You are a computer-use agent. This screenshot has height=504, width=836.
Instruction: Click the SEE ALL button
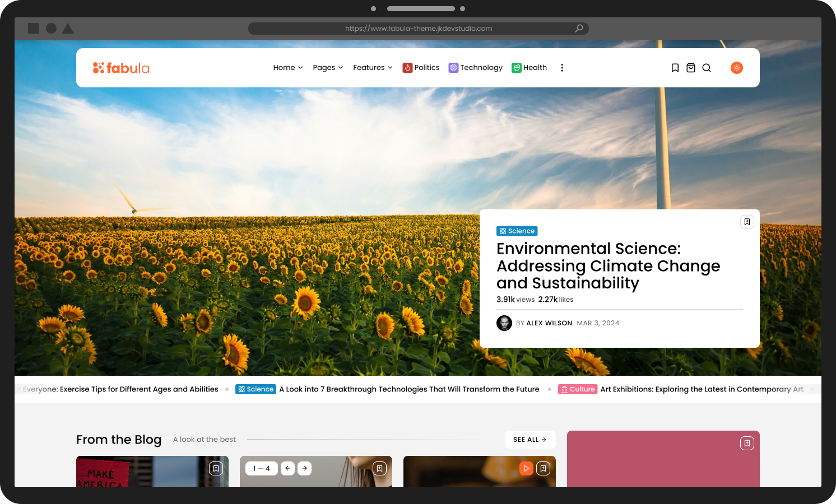click(x=530, y=440)
